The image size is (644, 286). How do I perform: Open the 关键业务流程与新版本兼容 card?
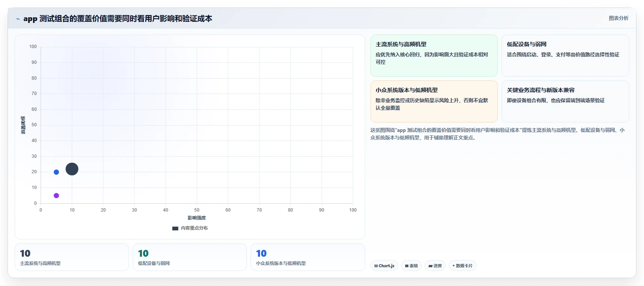565,101
